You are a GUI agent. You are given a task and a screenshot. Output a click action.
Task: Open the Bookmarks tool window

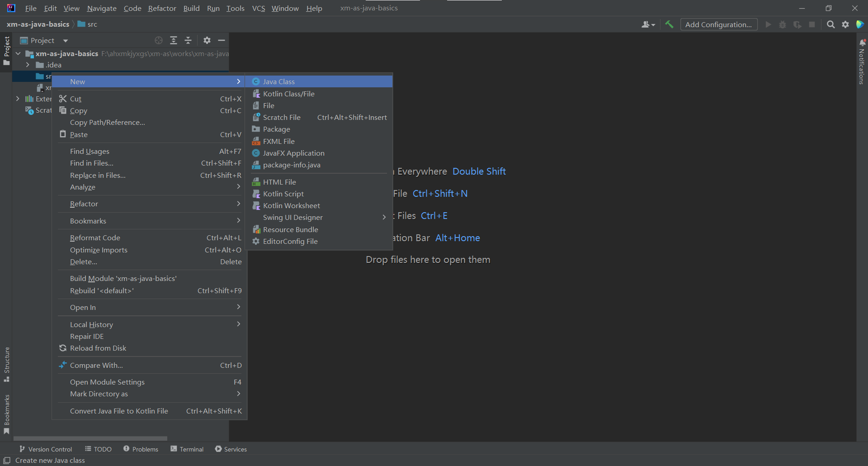[7, 414]
